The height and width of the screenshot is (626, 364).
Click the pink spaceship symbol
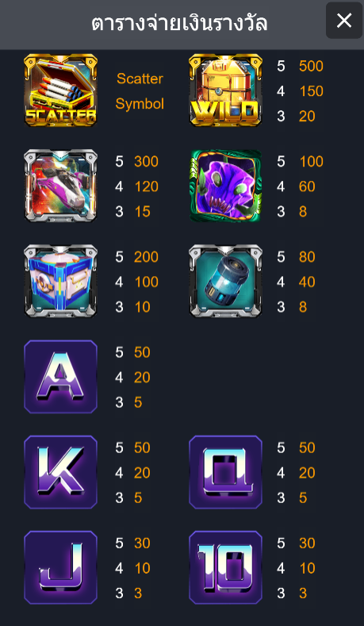pyautogui.click(x=60, y=186)
